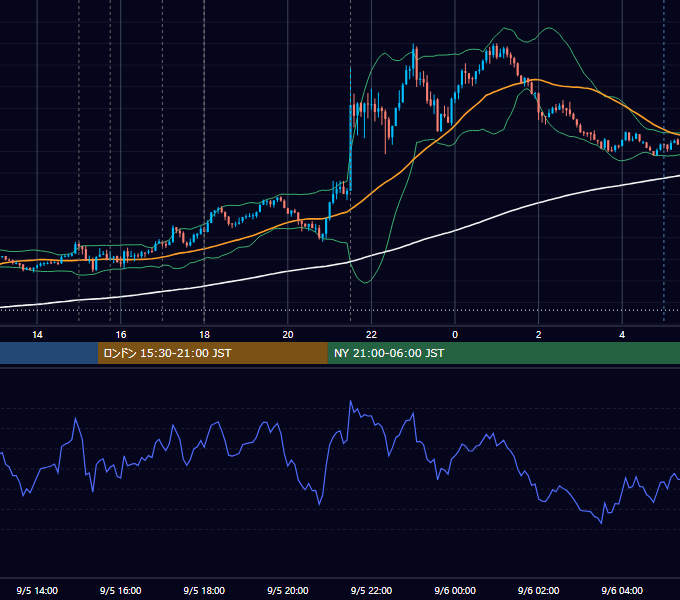Viewport: 680px width, 600px height.
Task: Click the NY 21:00-06:00 JST session bar
Action: tap(503, 353)
